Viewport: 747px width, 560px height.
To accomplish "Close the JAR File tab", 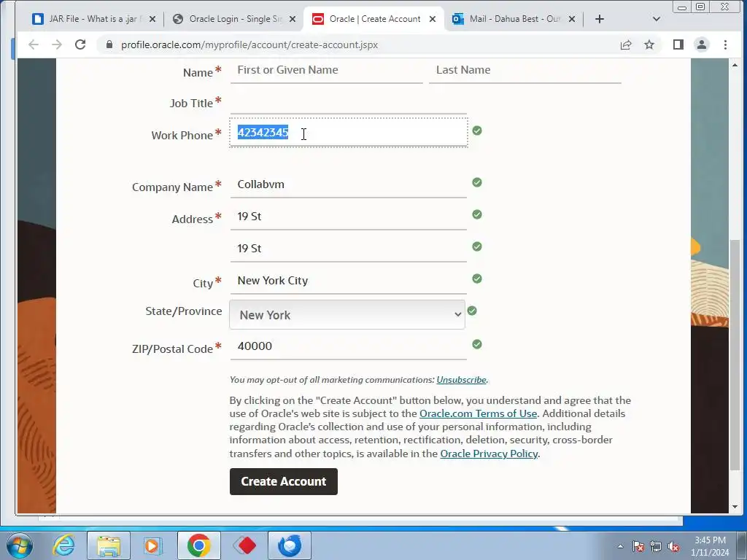I will pos(152,19).
